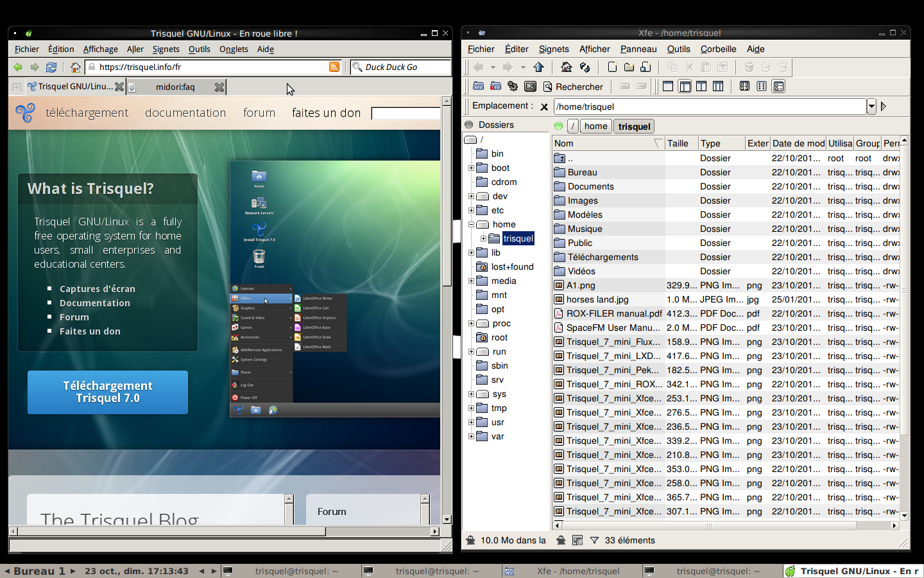This screenshot has width=924, height=578.
Task: Click the go arrow beside location bar
Action: [884, 107]
